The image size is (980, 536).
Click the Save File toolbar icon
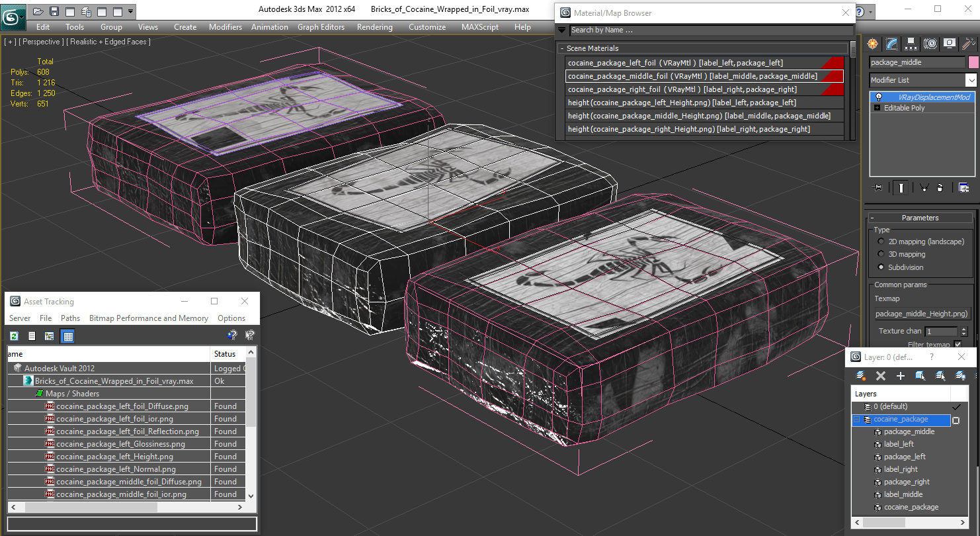pos(54,11)
